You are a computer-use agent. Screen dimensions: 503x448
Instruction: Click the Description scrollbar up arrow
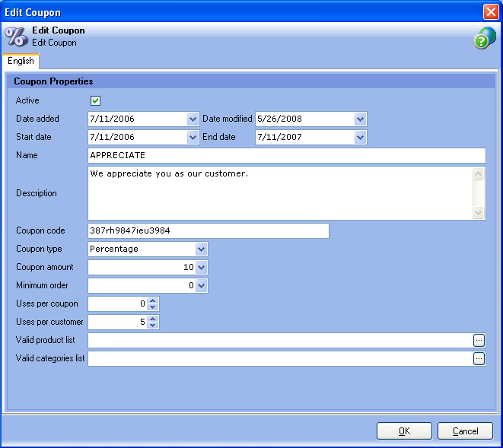click(479, 174)
